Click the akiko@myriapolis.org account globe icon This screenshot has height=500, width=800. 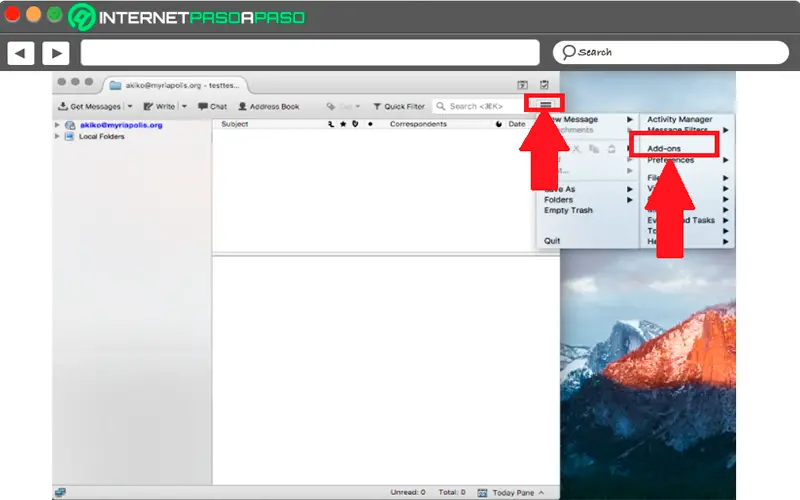click(70, 124)
